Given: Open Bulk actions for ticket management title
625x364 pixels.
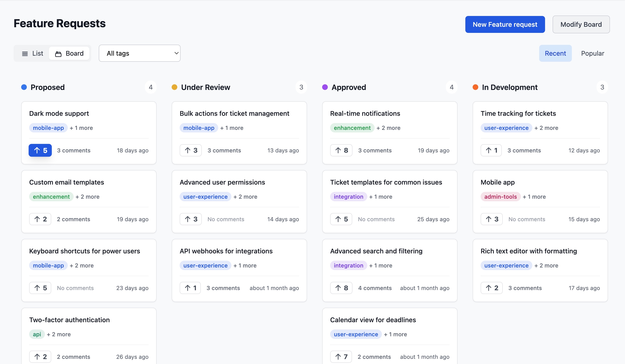Looking at the screenshot, I should 234,113.
